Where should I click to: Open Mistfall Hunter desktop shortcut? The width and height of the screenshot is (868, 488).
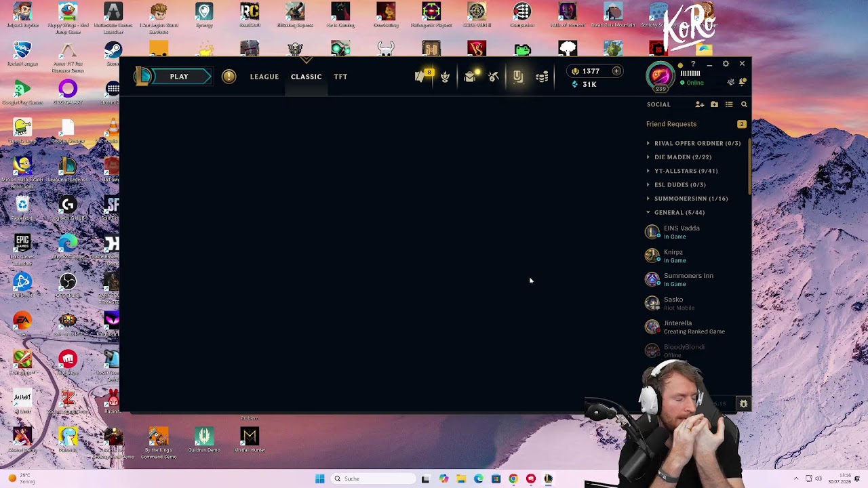point(250,441)
